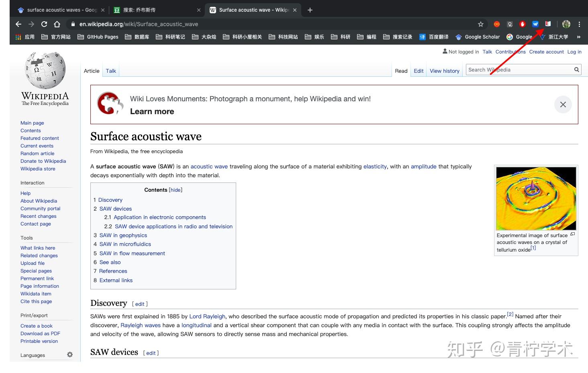Switch to the Talk tab
Image resolution: width=588 pixels, height=373 pixels.
110,71
